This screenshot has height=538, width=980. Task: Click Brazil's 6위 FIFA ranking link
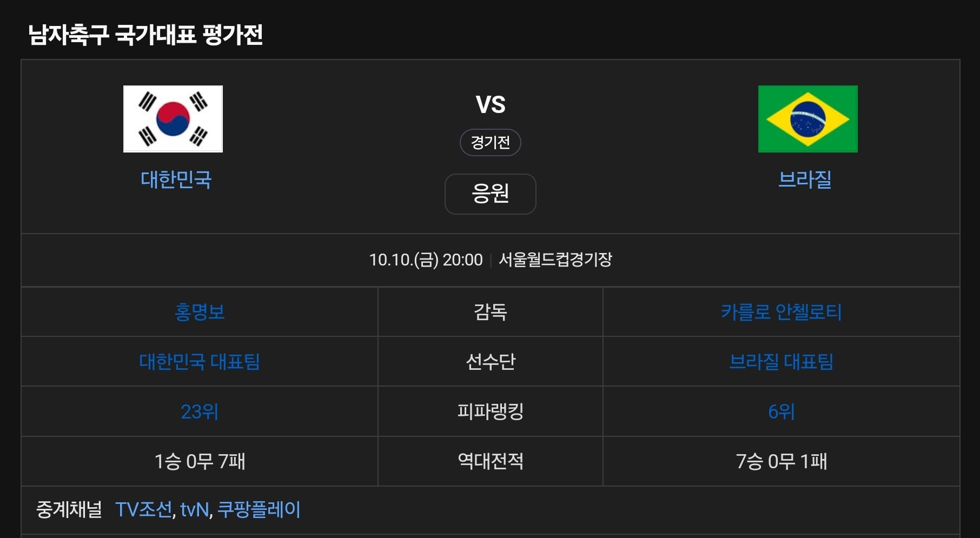[781, 412]
